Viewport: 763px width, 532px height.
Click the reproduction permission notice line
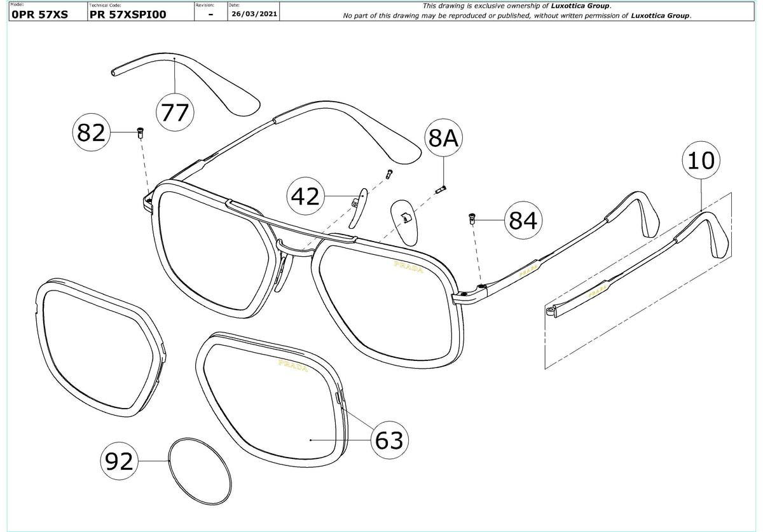pyautogui.click(x=517, y=15)
